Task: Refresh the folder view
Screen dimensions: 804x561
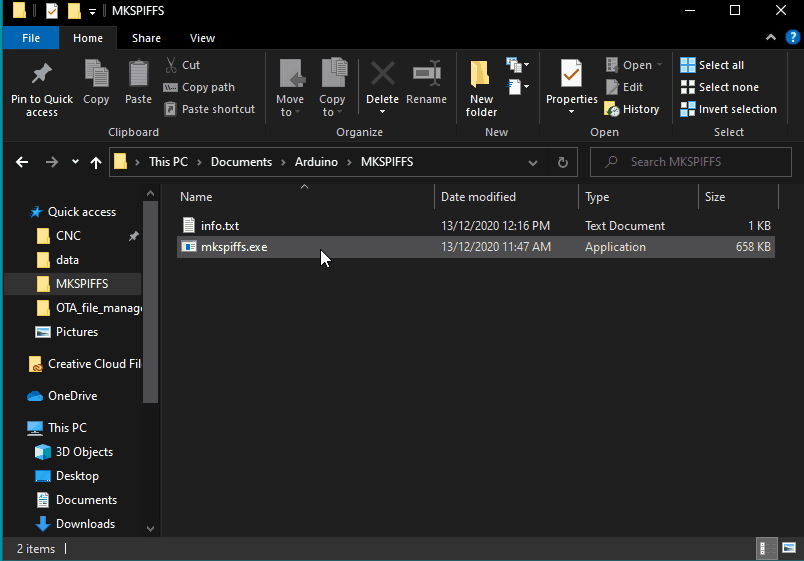Action: click(x=562, y=163)
